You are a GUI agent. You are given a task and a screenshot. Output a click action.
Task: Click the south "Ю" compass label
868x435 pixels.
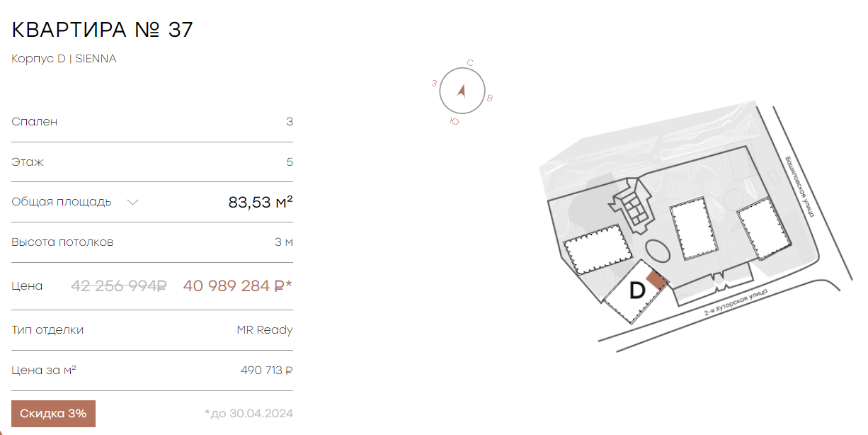455,122
